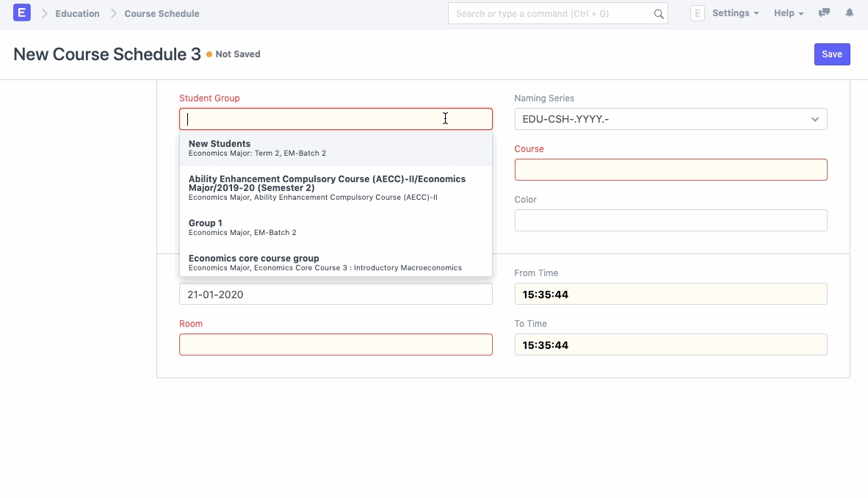
Task: Save the new course schedule
Action: pyautogui.click(x=831, y=54)
